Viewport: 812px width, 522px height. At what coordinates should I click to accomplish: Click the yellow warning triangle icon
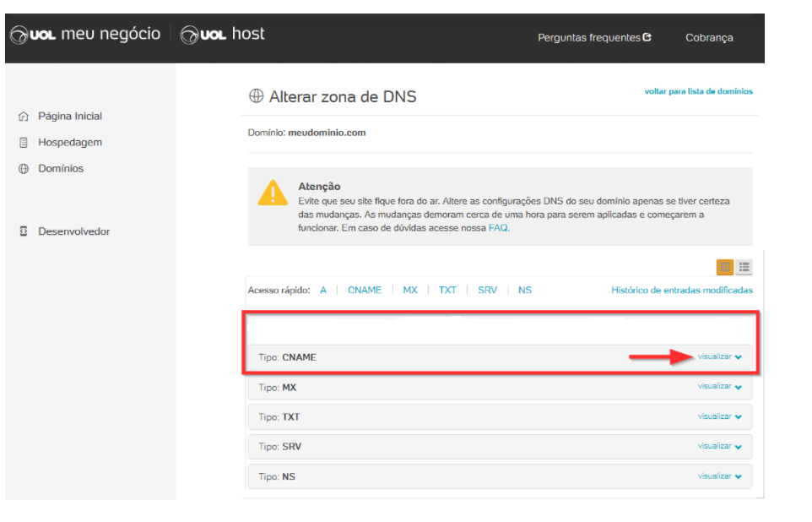[x=273, y=193]
